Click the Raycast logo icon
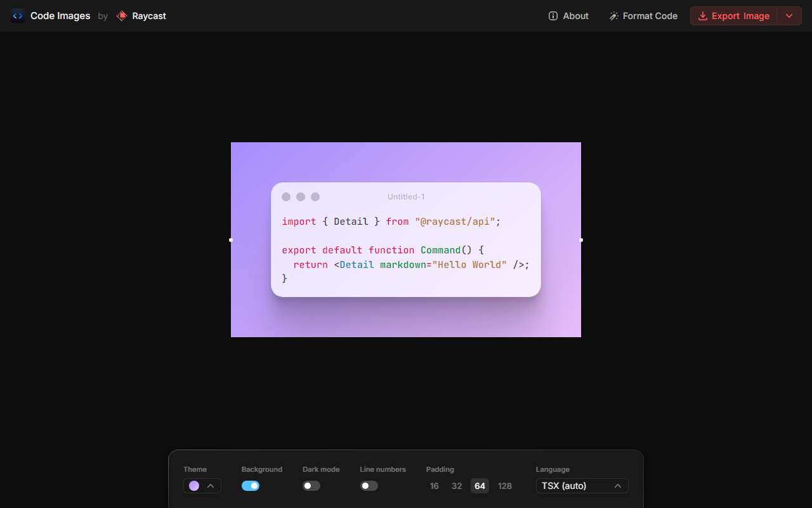This screenshot has height=508, width=812. (122, 16)
